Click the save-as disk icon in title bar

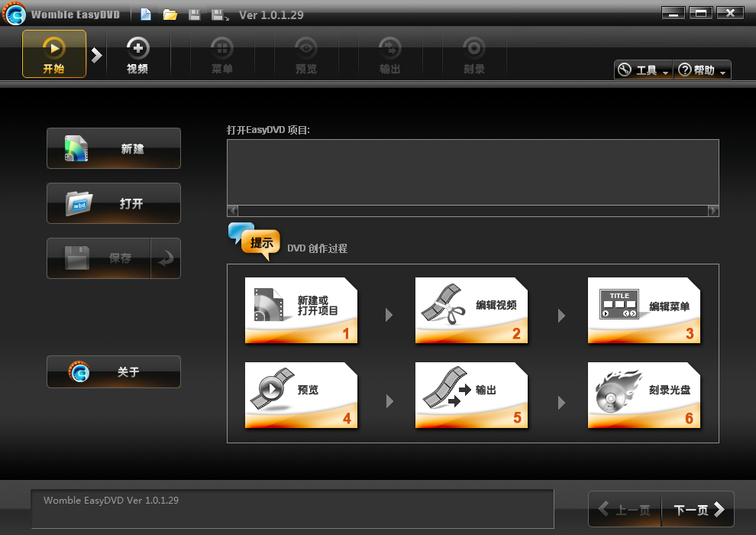click(221, 15)
